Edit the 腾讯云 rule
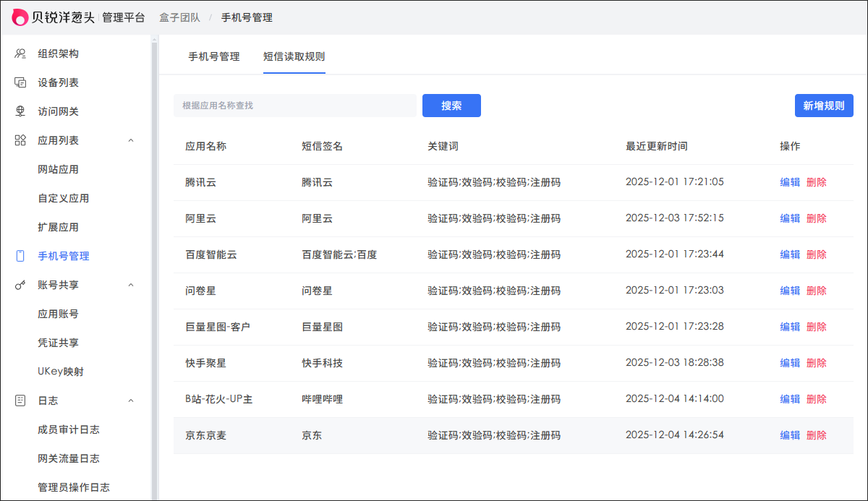 point(790,182)
